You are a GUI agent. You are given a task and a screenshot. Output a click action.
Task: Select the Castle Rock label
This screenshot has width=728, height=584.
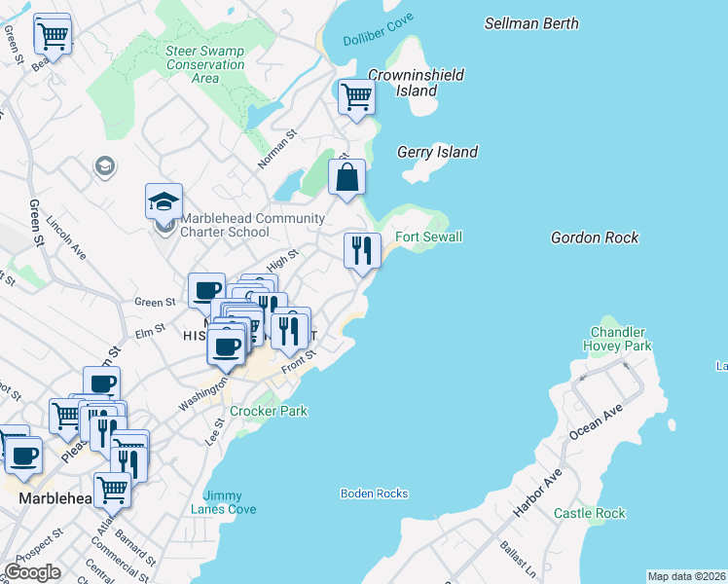590,513
